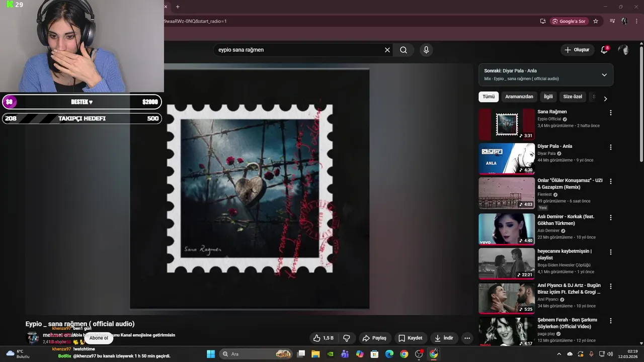Open options for Şebnem Ferah video
644x362 pixels.
pyautogui.click(x=611, y=321)
